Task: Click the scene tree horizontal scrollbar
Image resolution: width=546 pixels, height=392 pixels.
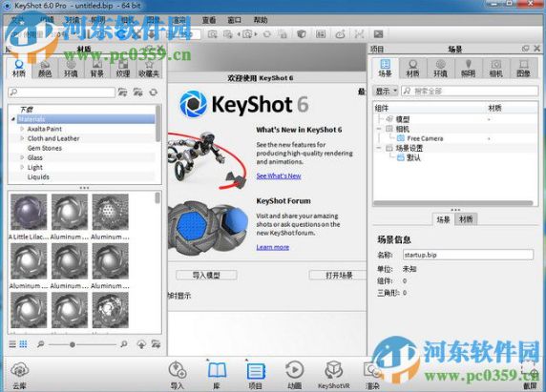Action: point(453,203)
